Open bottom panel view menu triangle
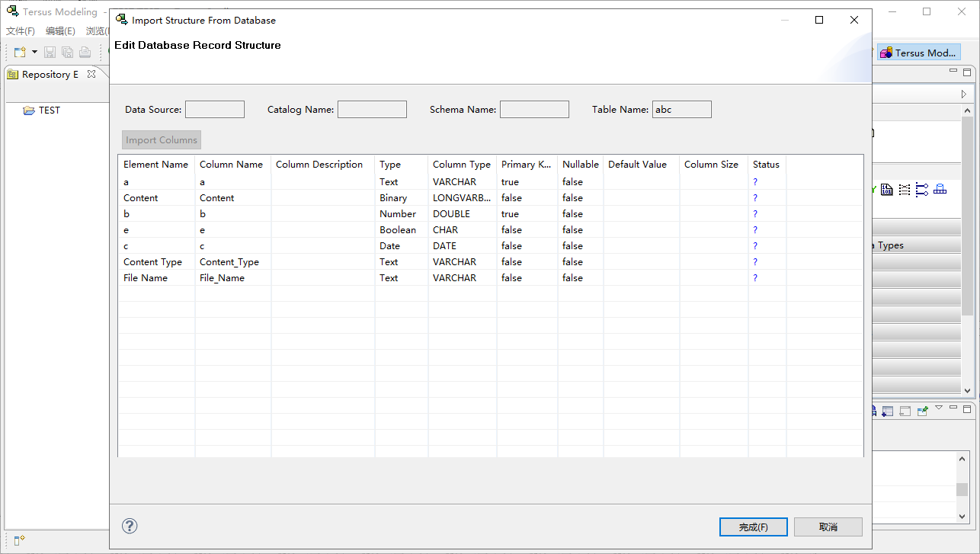The image size is (980, 554). pos(939,408)
